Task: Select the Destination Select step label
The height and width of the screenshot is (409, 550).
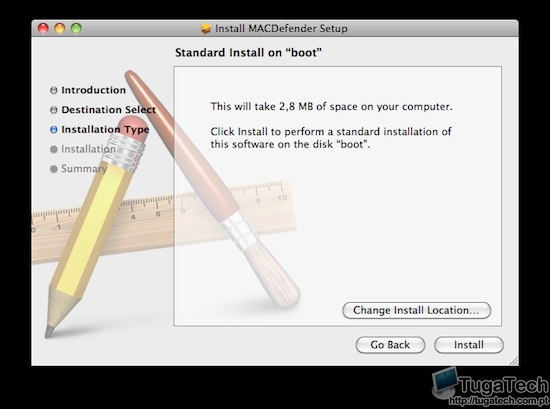Action: pyautogui.click(x=108, y=110)
